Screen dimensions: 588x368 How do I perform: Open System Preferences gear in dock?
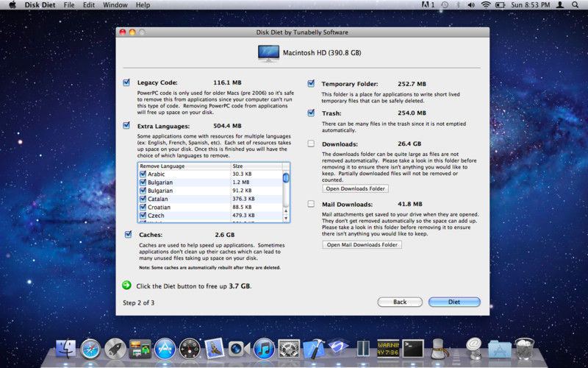coord(289,349)
